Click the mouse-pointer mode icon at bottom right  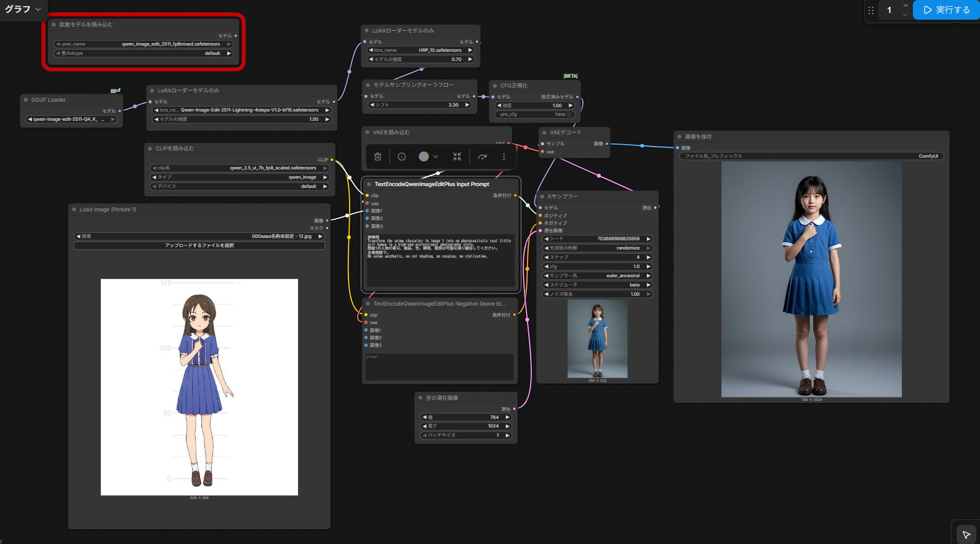click(x=966, y=534)
